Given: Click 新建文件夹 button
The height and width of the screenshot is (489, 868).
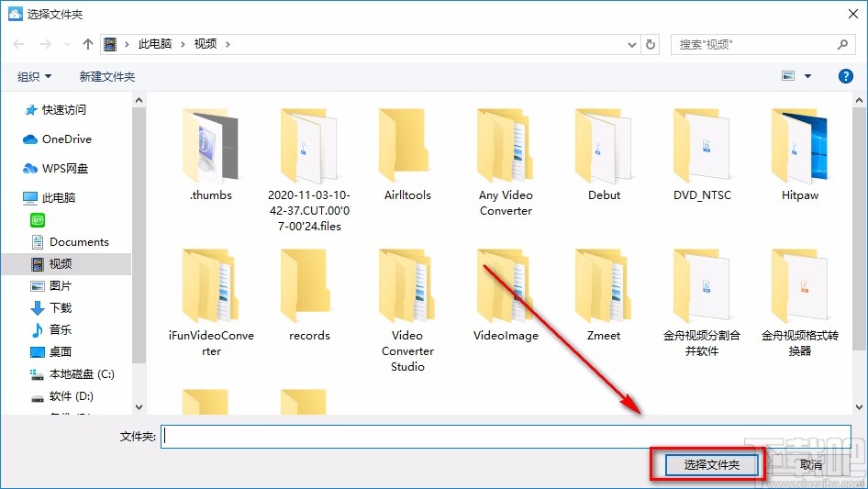Looking at the screenshot, I should point(106,76).
